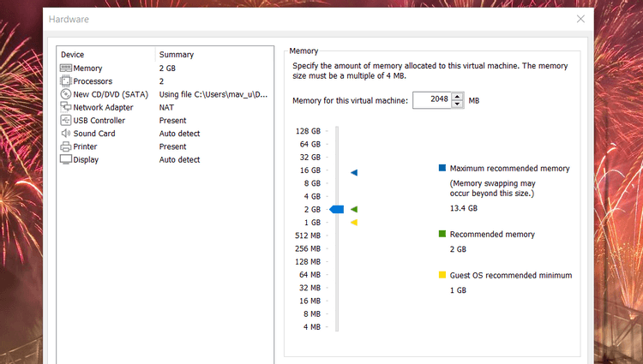The image size is (643, 364).
Task: Click the New CD/DVD (SATA) disc icon
Action: (66, 94)
